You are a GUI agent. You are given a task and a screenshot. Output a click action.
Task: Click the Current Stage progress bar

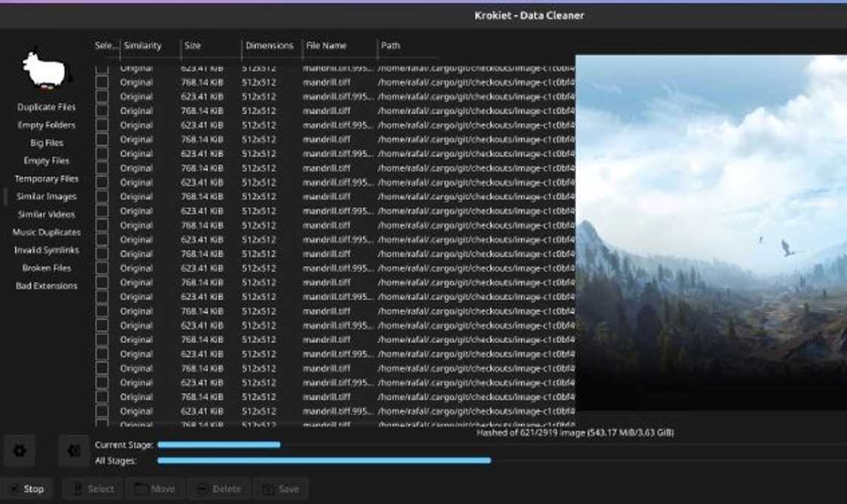point(219,445)
